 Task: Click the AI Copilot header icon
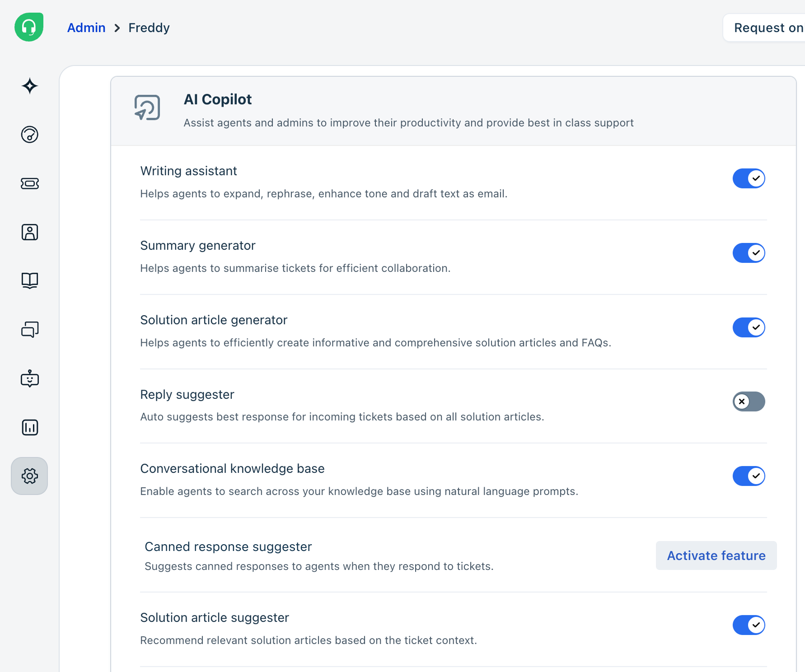coord(147,107)
